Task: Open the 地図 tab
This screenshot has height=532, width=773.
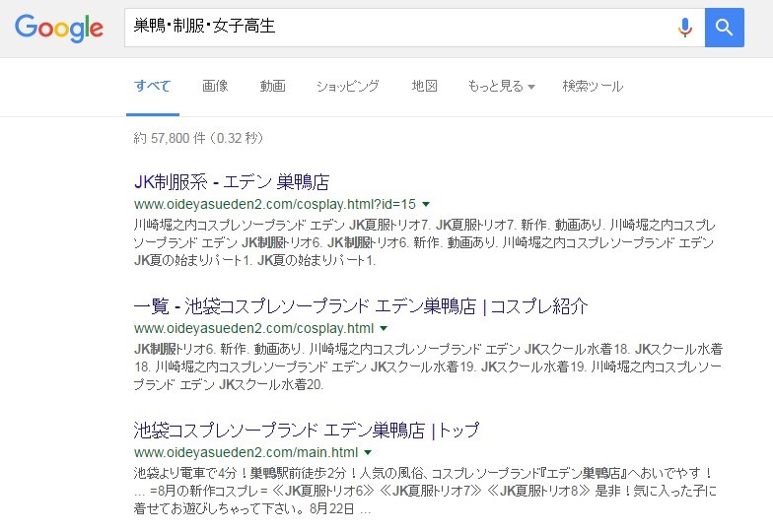Action: pos(424,87)
